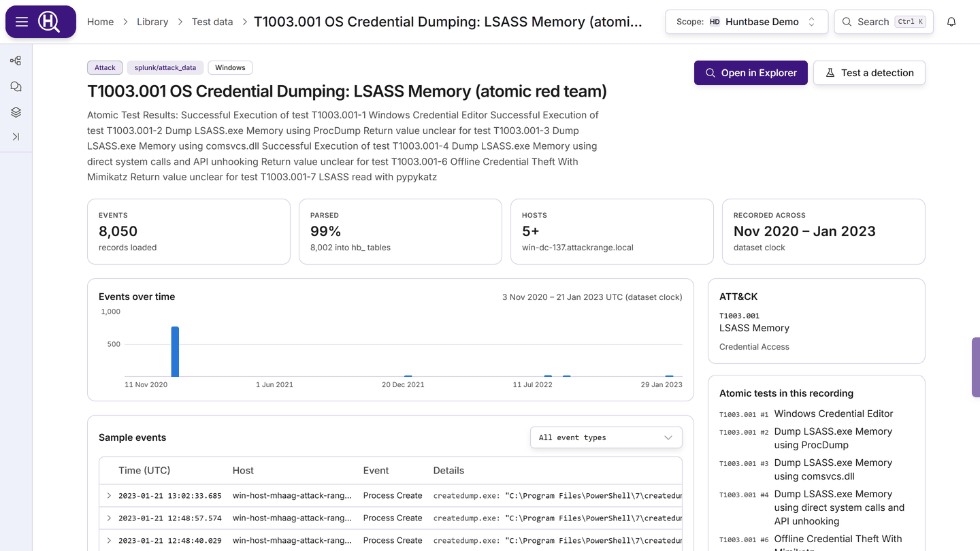Click the 99% parsed value
The width and height of the screenshot is (980, 551).
(325, 231)
